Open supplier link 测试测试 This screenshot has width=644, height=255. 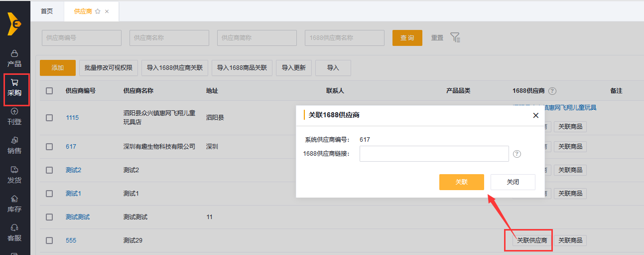click(x=78, y=217)
